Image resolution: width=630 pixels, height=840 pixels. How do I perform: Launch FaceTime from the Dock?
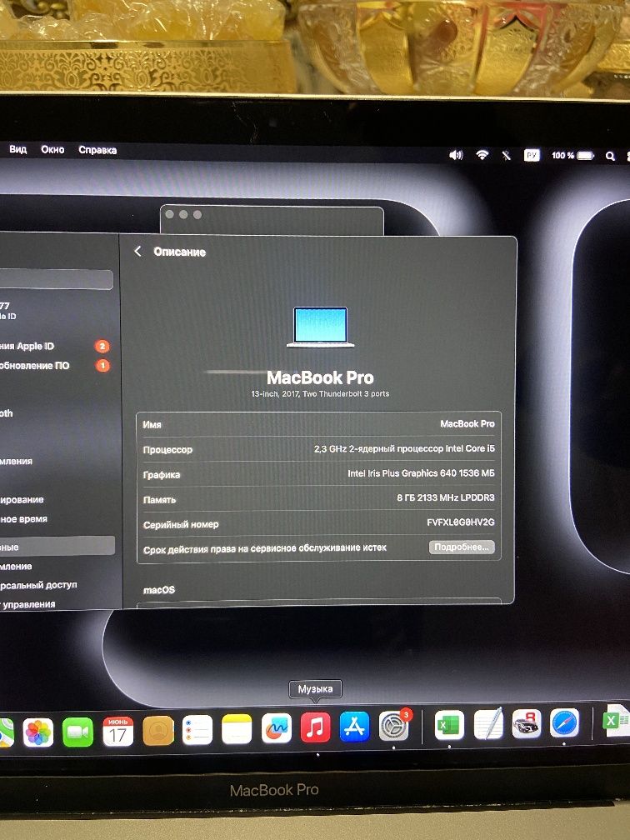78,732
